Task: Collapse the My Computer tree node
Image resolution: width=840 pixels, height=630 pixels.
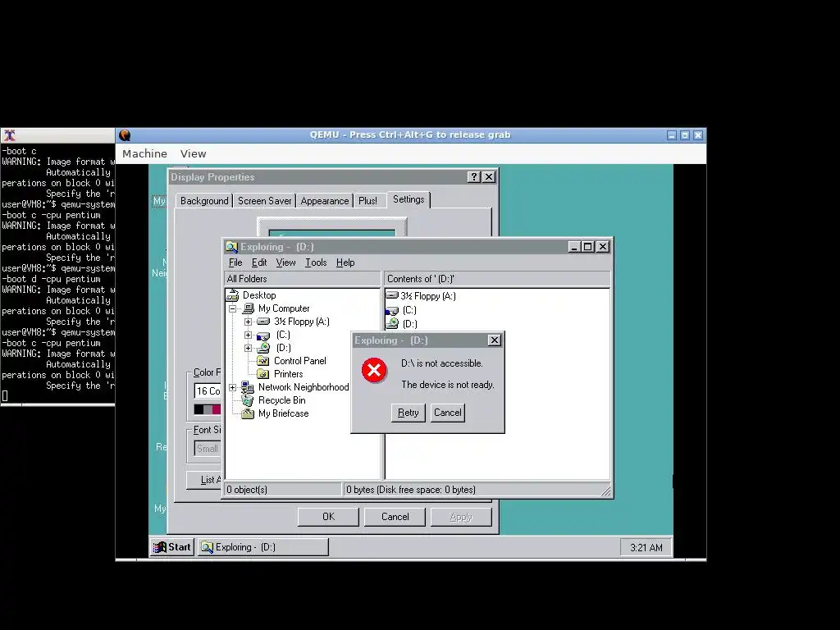Action: pyautogui.click(x=232, y=308)
